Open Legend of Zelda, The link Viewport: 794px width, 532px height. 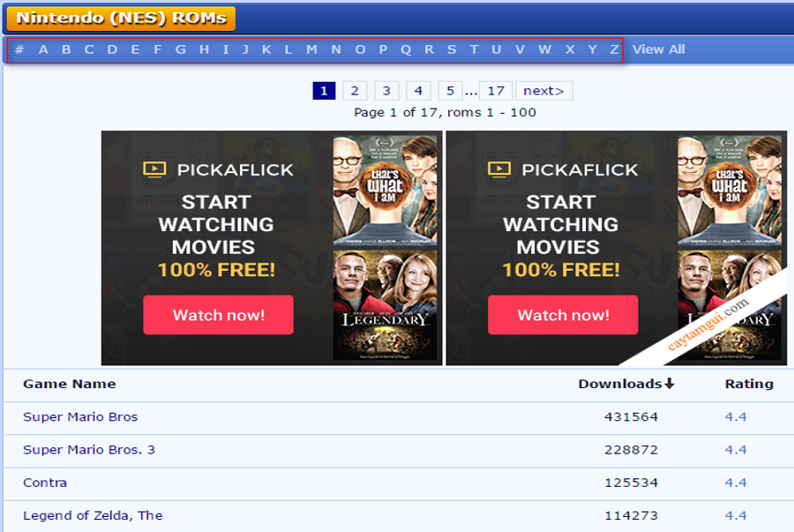(93, 515)
